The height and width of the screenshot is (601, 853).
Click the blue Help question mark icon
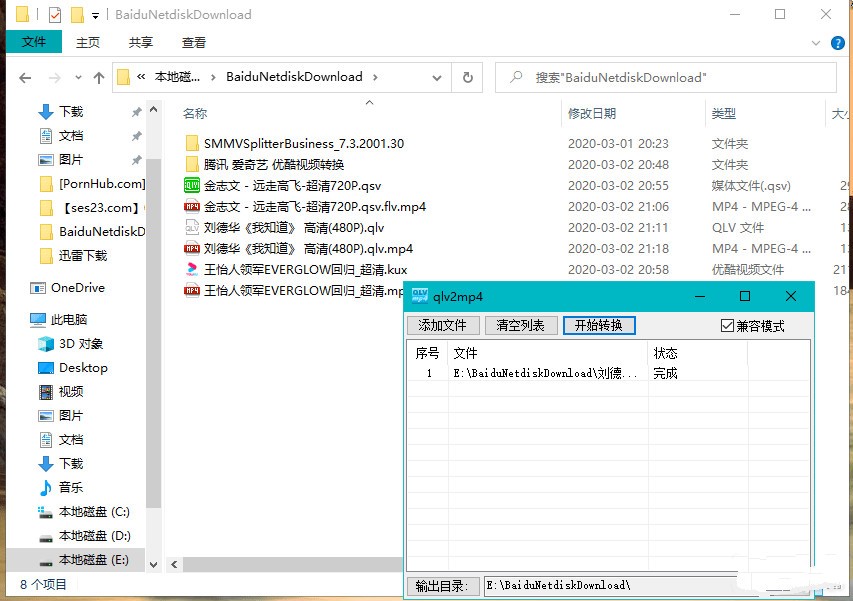coord(838,42)
